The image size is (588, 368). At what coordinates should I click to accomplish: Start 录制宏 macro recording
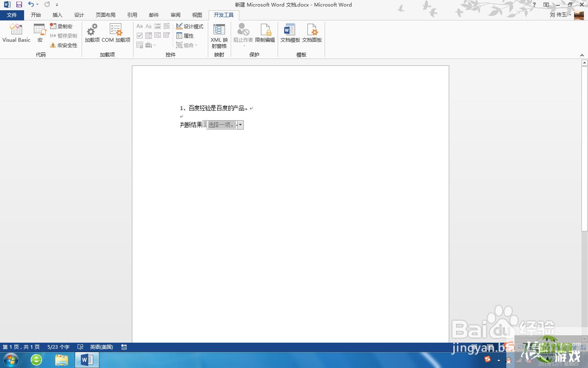click(x=61, y=26)
